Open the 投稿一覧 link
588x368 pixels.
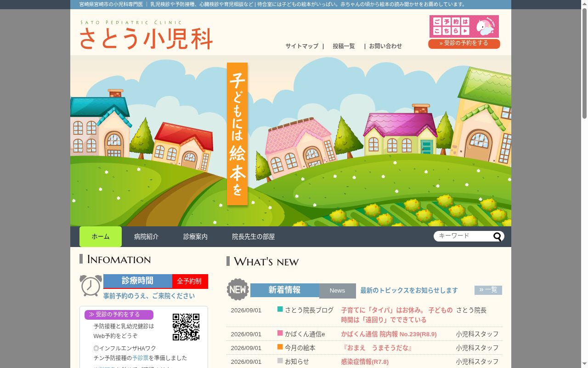[344, 46]
